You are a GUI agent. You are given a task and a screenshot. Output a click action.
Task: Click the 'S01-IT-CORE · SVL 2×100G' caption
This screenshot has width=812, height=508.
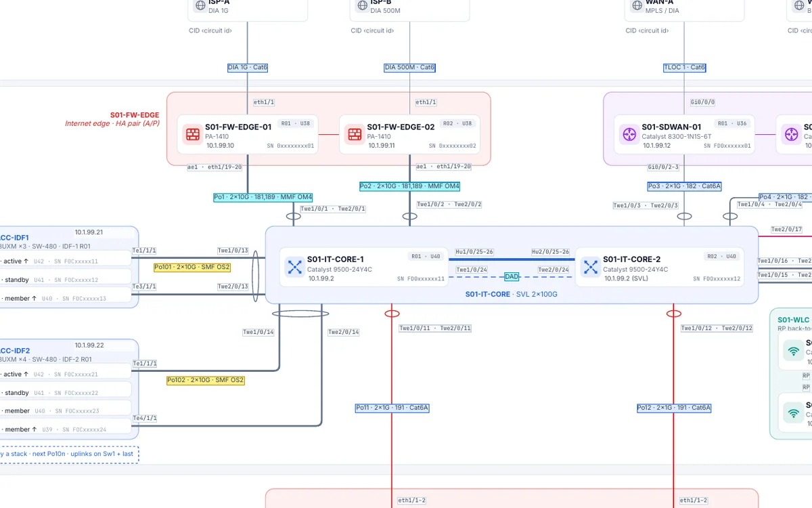point(512,294)
